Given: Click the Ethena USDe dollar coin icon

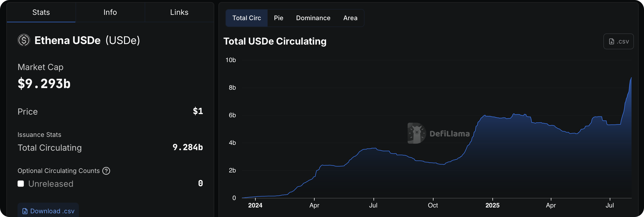Looking at the screenshot, I should [x=24, y=40].
